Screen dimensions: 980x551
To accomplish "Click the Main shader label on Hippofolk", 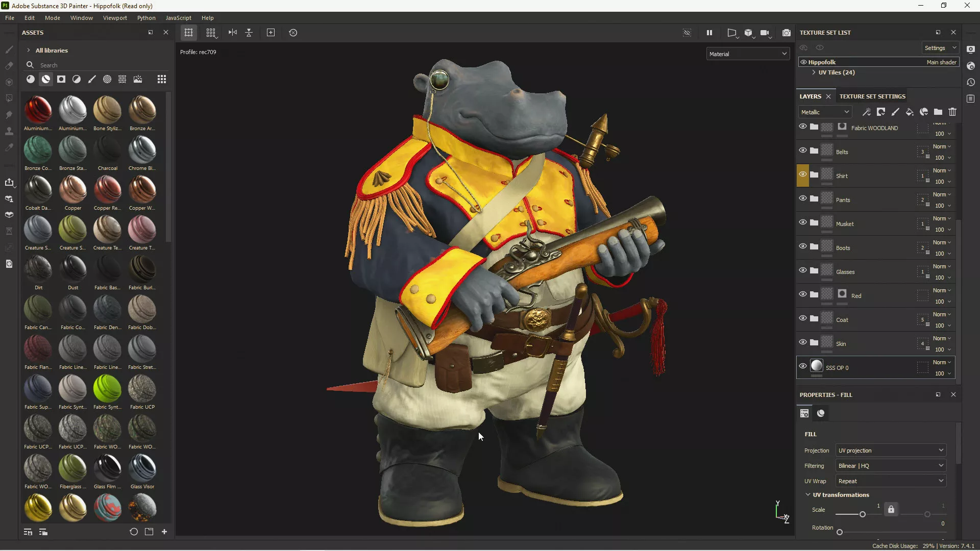I will click(941, 62).
